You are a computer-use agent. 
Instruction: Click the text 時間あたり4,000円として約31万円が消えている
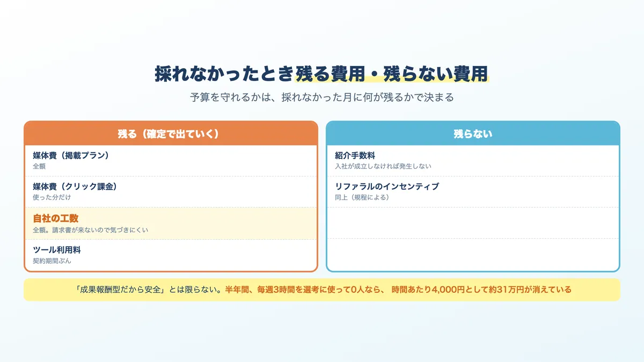click(x=481, y=290)
